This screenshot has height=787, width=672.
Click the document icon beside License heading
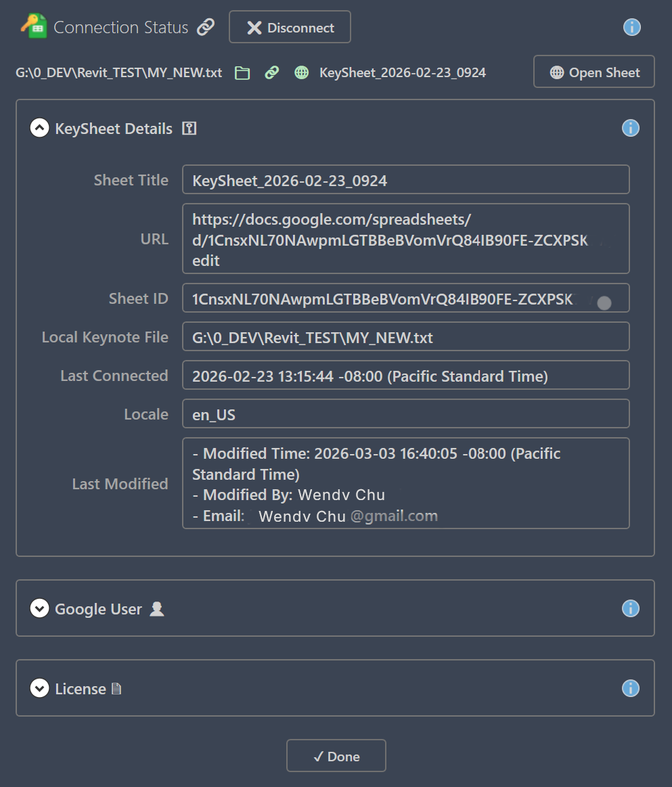click(x=116, y=688)
